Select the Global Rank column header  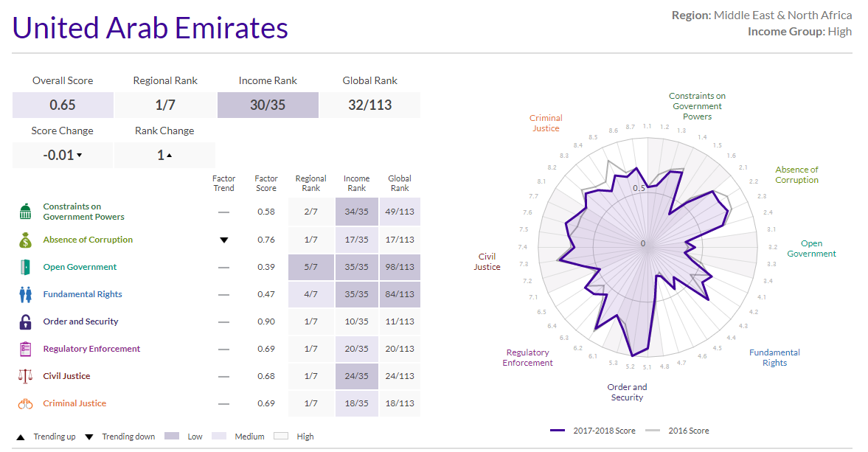(x=400, y=183)
